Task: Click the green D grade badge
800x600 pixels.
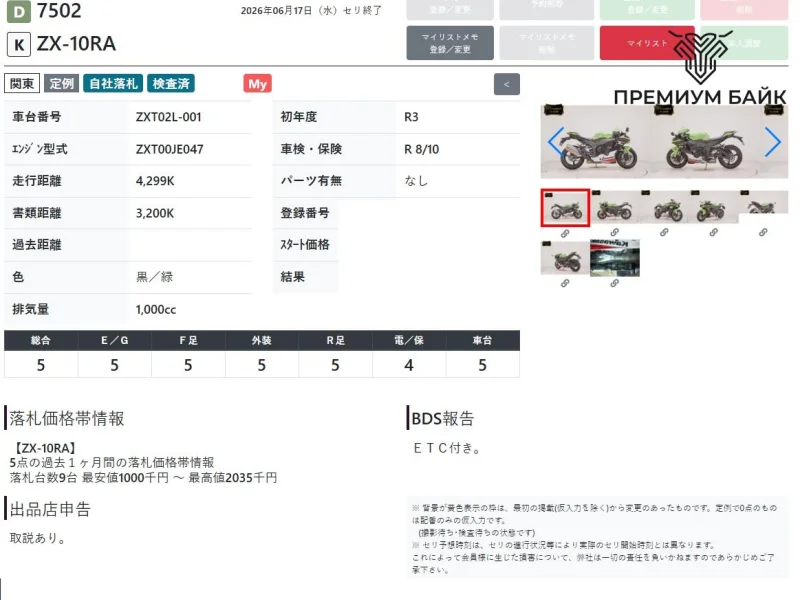Action: tap(19, 11)
